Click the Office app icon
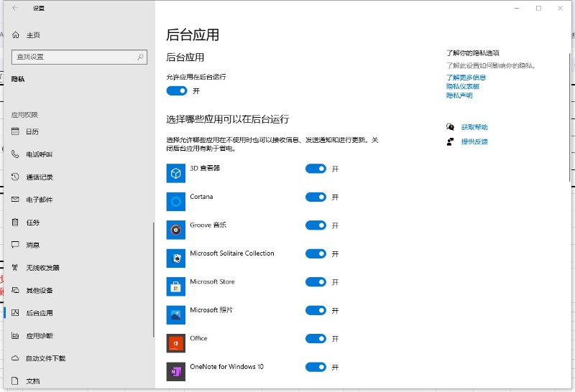575x392 pixels. pyautogui.click(x=176, y=343)
